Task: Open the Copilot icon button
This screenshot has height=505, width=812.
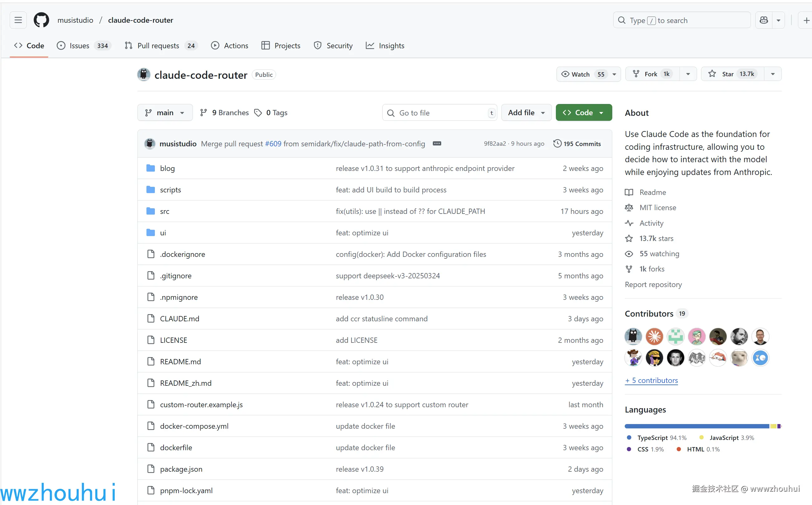Action: (763, 20)
